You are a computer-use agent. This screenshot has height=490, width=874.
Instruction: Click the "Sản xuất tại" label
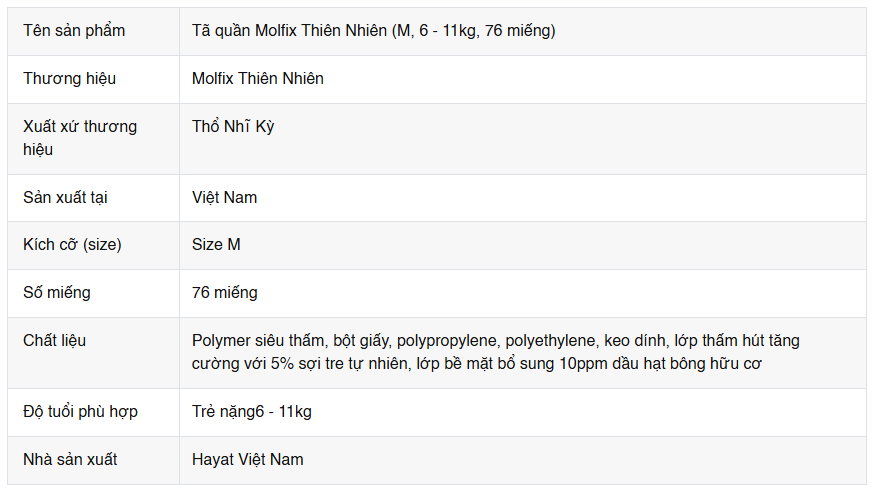[66, 198]
